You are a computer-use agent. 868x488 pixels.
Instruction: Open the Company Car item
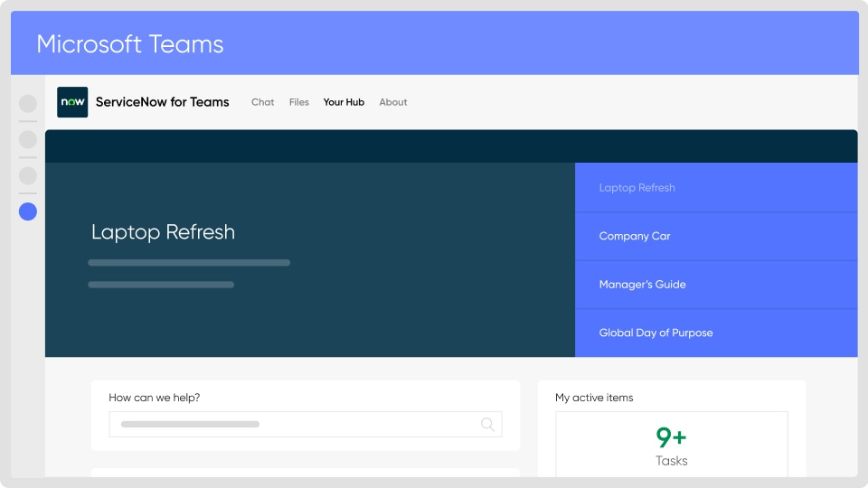635,236
